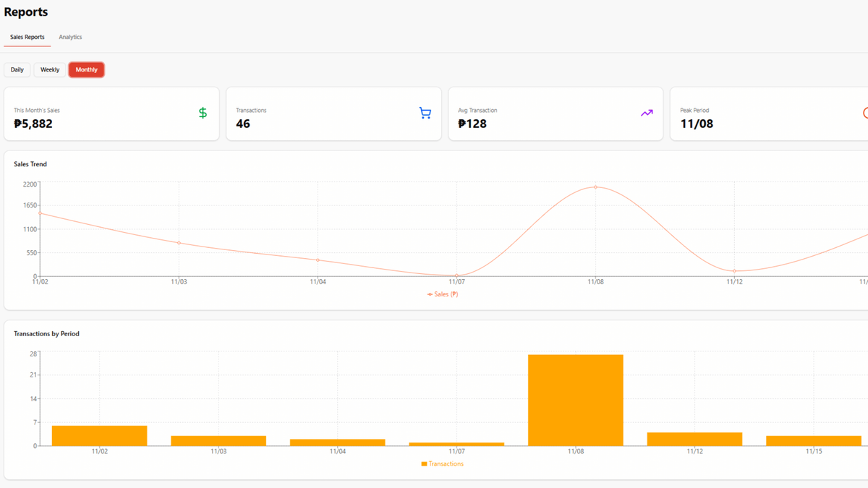868x488 pixels.
Task: Click the 11/12 transactions bar
Action: [x=694, y=439]
